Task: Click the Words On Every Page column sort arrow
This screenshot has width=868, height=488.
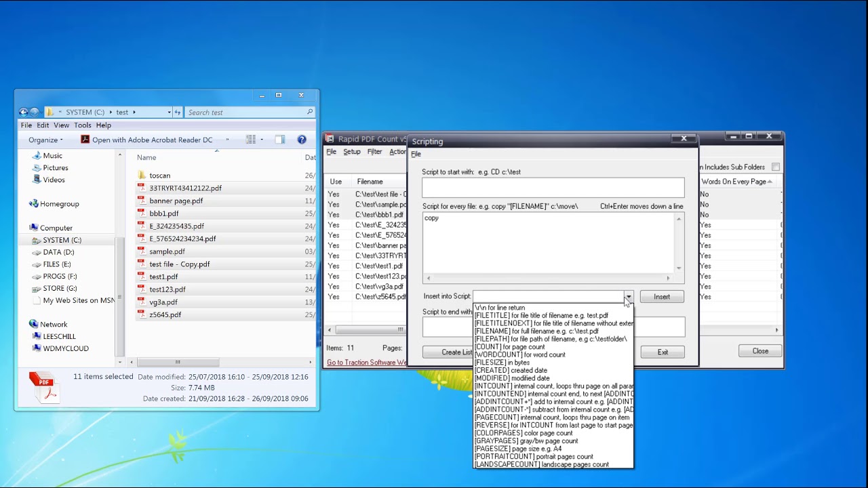Action: pos(770,182)
